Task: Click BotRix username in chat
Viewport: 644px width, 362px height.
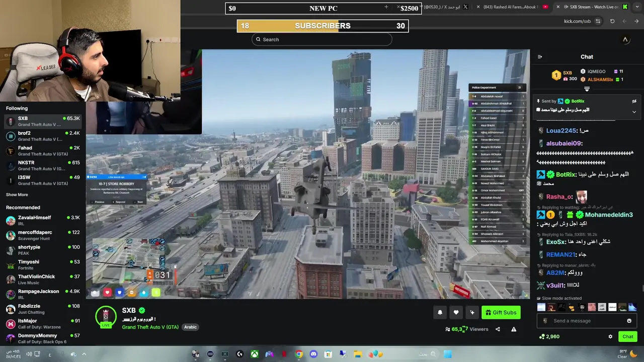Action: [x=566, y=174]
